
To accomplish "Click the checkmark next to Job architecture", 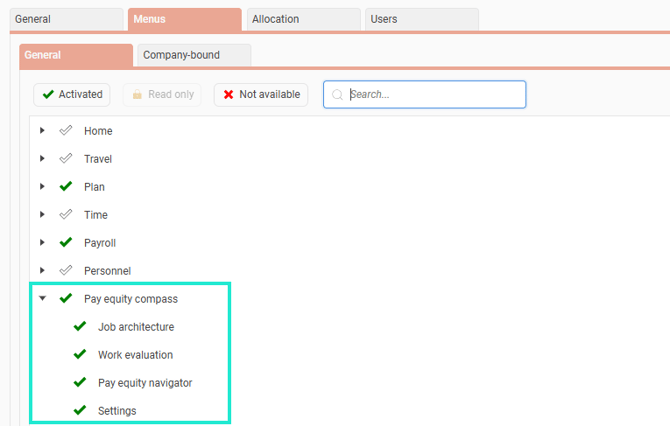I will point(80,326).
